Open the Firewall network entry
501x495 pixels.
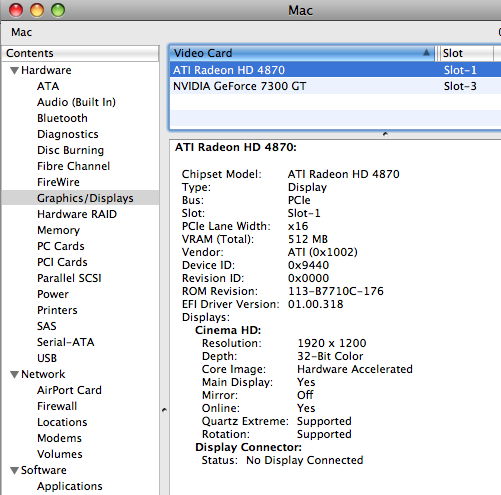57,406
